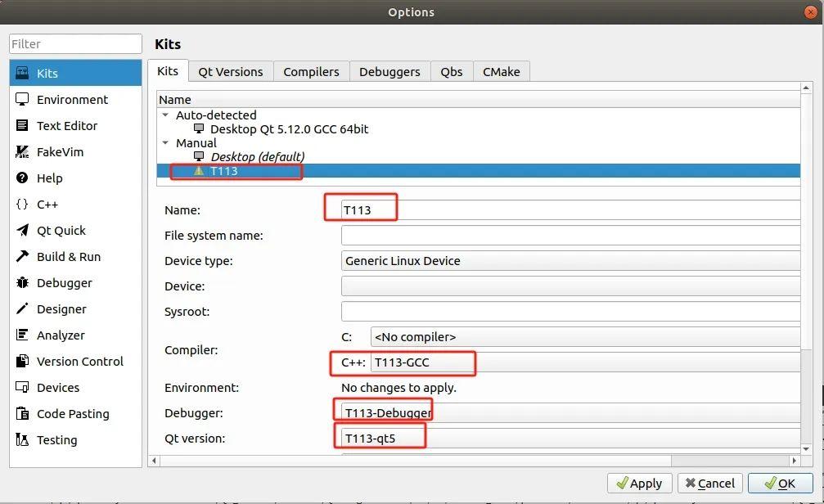Click the Filter search field
Viewport: 824px width, 504px height.
[75, 43]
